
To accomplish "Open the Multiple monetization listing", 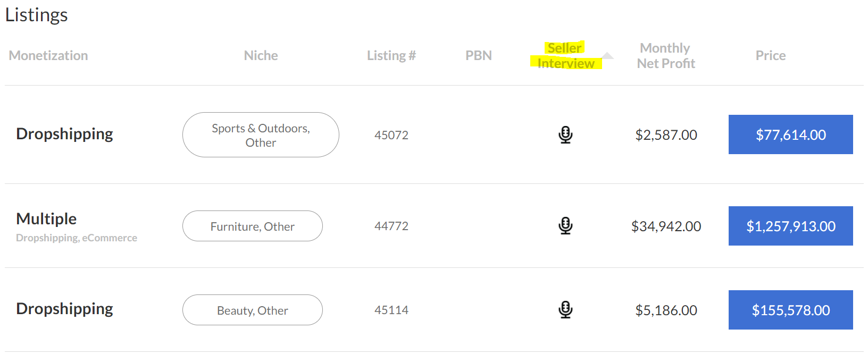I will click(46, 218).
